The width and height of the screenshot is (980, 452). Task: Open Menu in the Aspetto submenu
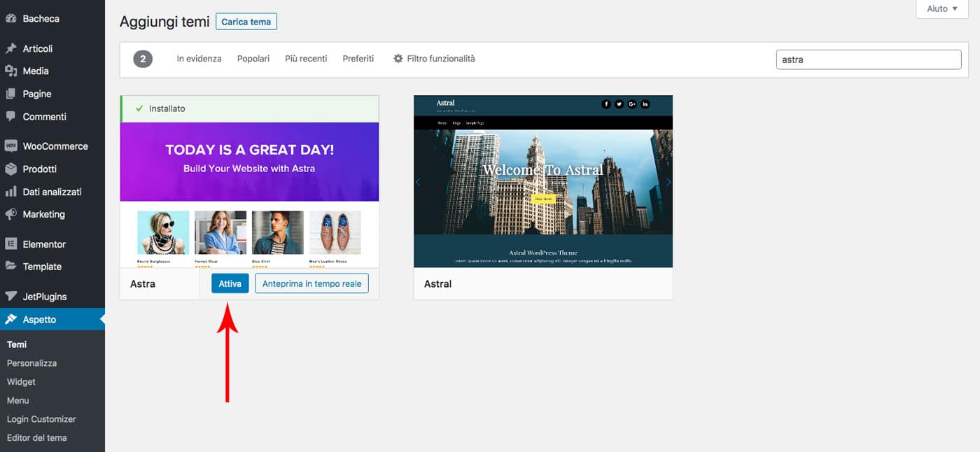18,400
